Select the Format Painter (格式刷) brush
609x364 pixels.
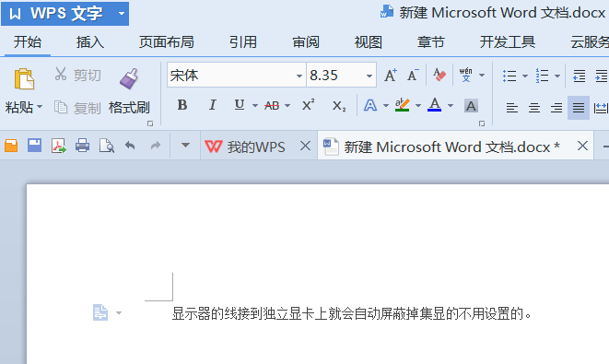pyautogui.click(x=129, y=79)
